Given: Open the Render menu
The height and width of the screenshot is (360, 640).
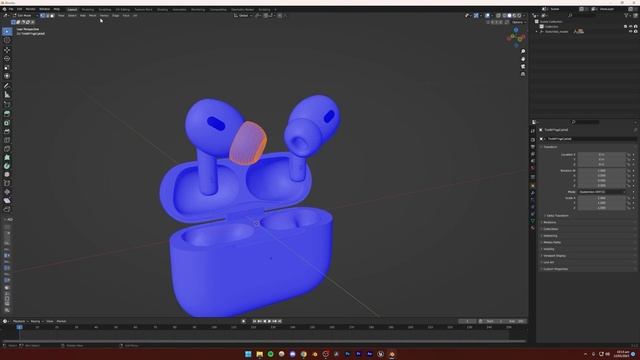Looking at the screenshot, I should point(31,9).
